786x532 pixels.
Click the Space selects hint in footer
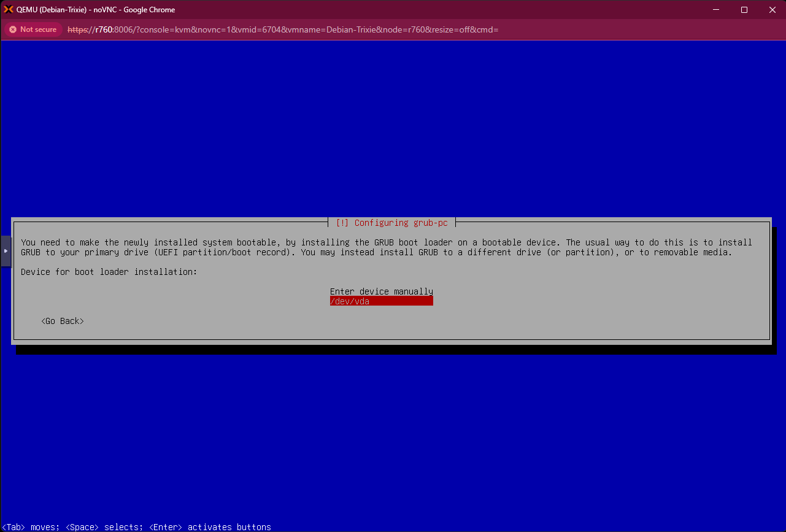tap(104, 527)
